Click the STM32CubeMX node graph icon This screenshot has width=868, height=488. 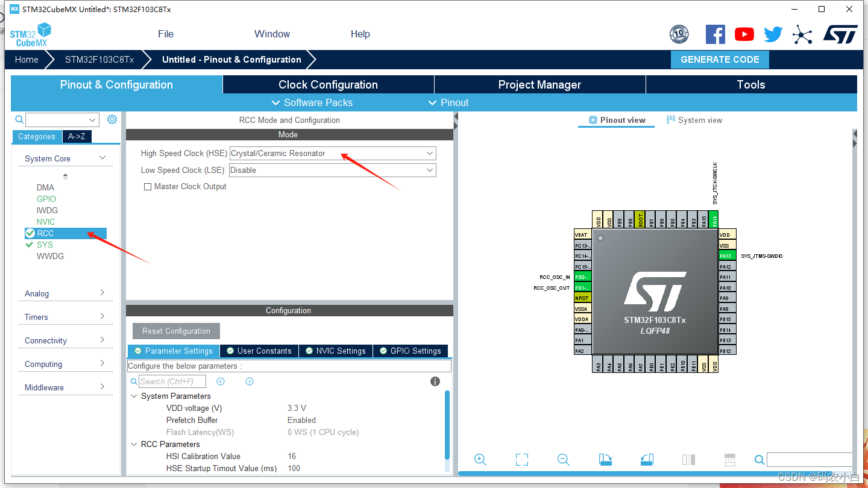(x=802, y=34)
